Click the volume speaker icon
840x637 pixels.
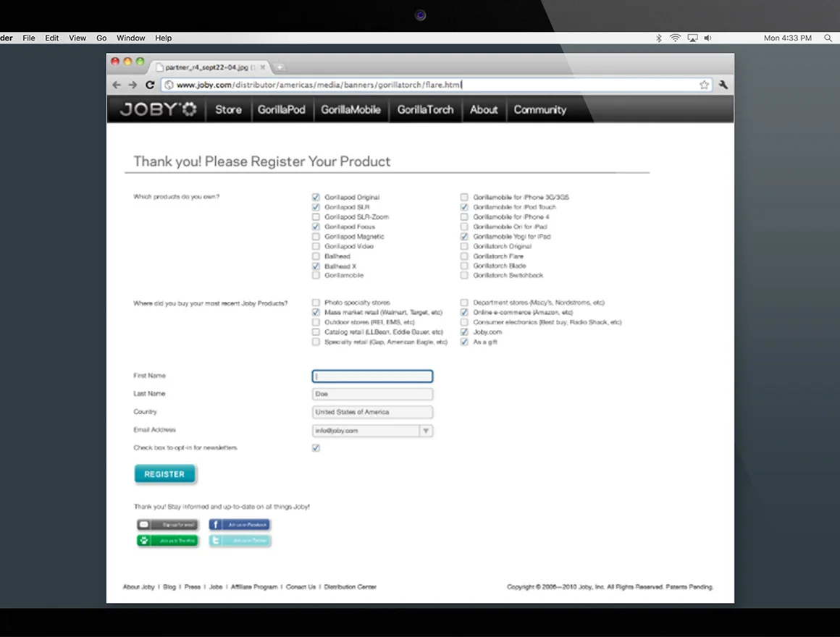tap(707, 38)
